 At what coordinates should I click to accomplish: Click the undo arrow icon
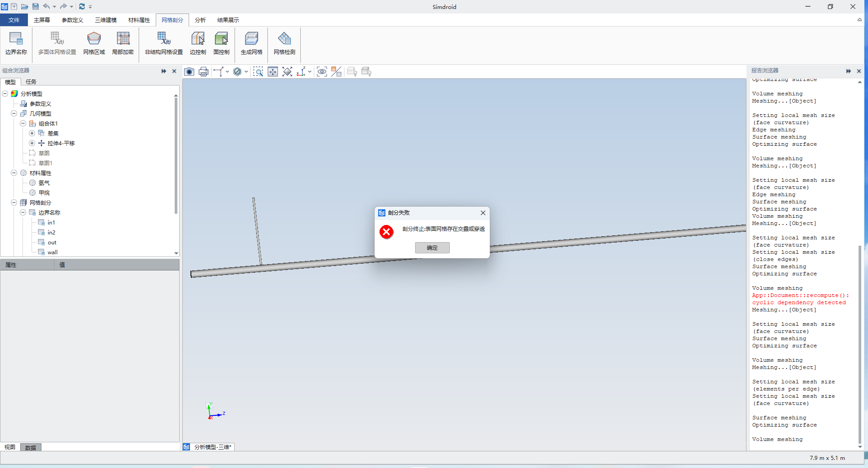[x=46, y=6]
